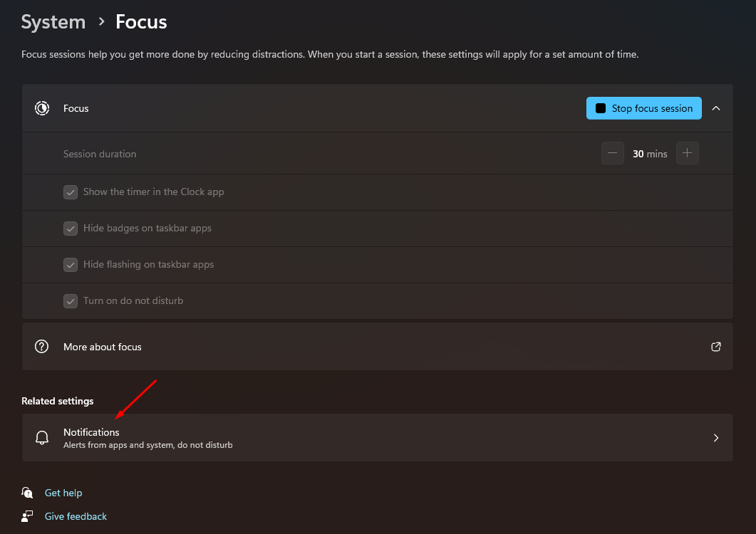Click the Give feedback person icon
The width and height of the screenshot is (756, 534).
tap(28, 516)
